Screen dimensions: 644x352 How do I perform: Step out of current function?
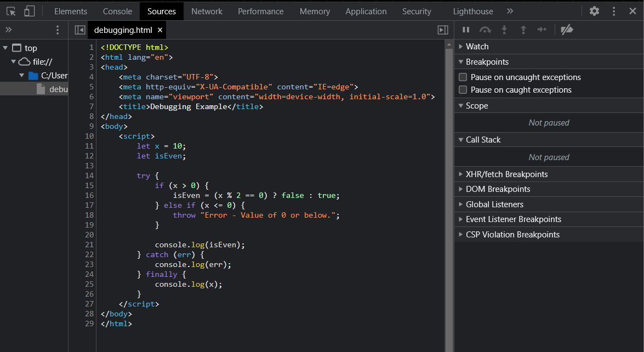(523, 30)
